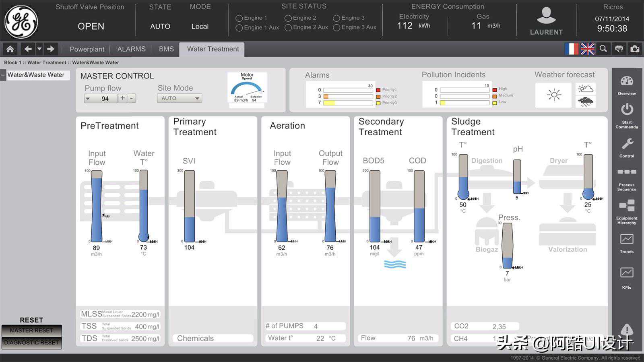This screenshot has width=644, height=362.
Task: Select the Engine 2 Aux radio button
Action: click(x=288, y=28)
